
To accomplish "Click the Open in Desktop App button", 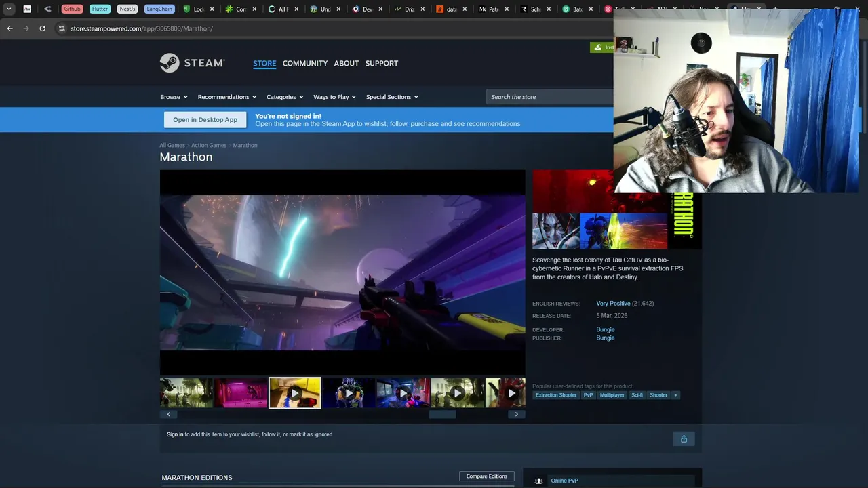I will [x=205, y=120].
